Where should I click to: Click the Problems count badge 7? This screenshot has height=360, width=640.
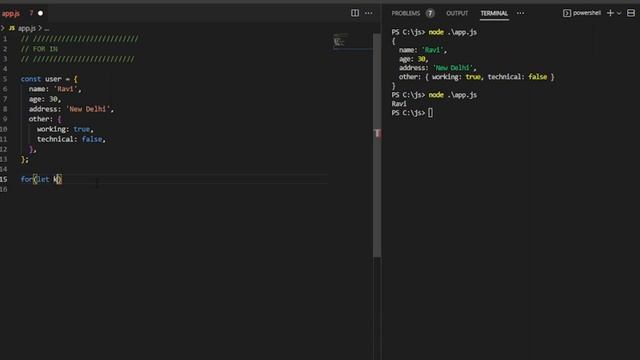point(430,13)
